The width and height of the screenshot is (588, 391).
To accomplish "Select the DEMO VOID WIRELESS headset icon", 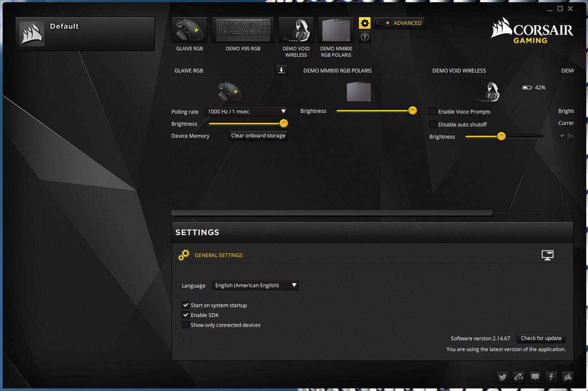I will pos(296,30).
